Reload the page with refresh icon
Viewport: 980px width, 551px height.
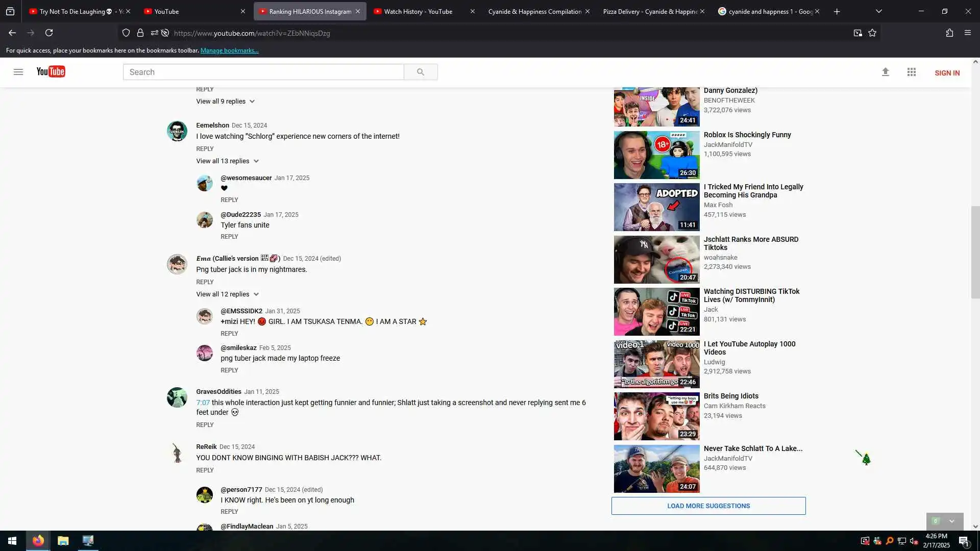coord(49,33)
